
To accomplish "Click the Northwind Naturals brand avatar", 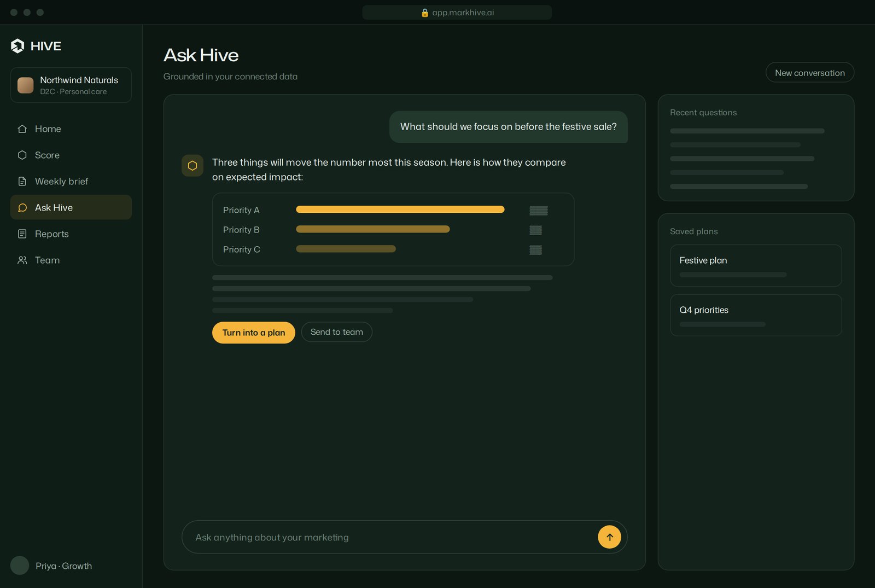I will pyautogui.click(x=26, y=85).
